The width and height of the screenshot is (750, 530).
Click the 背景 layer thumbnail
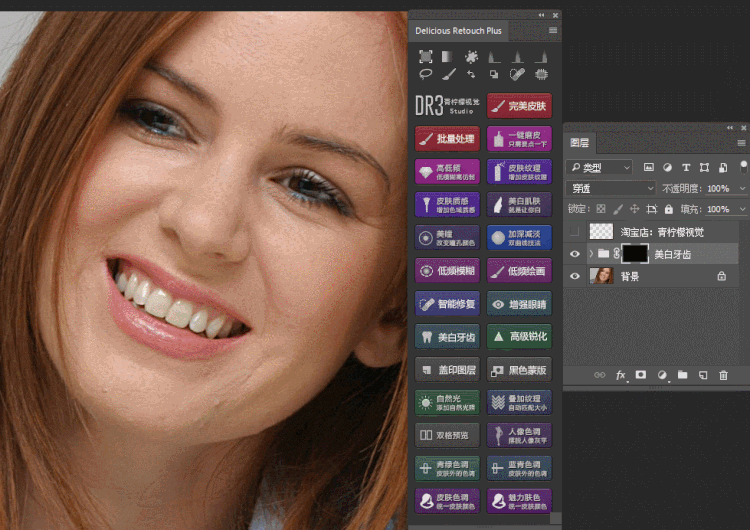(x=601, y=276)
